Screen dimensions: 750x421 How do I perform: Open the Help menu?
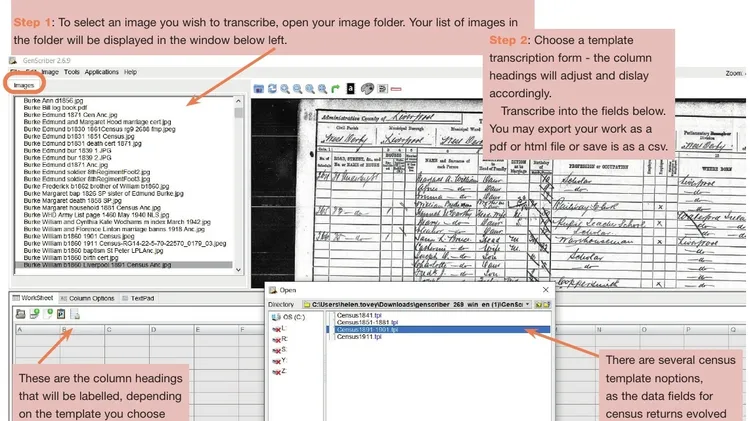pos(130,72)
